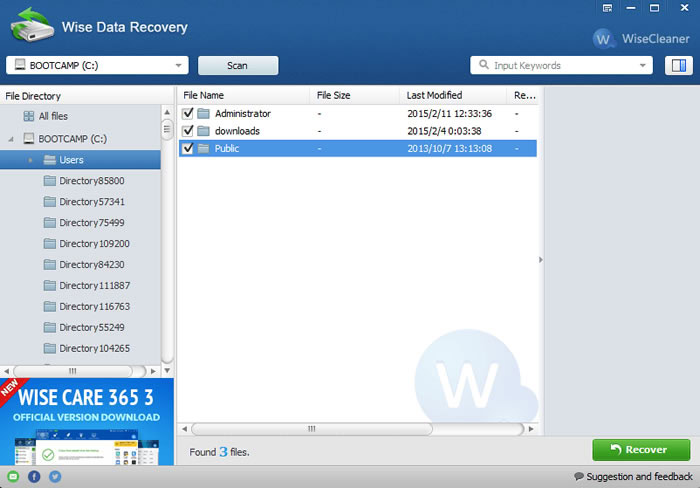This screenshot has height=488, width=700.
Task: Start scanning with the Scan button
Action: 238,66
